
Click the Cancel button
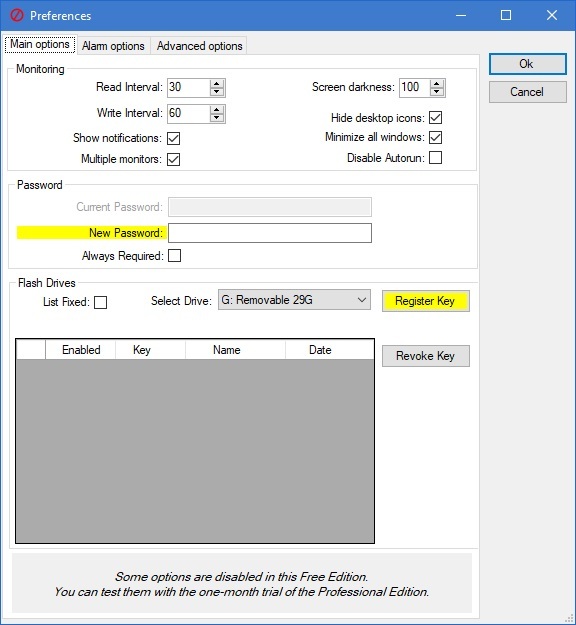527,92
